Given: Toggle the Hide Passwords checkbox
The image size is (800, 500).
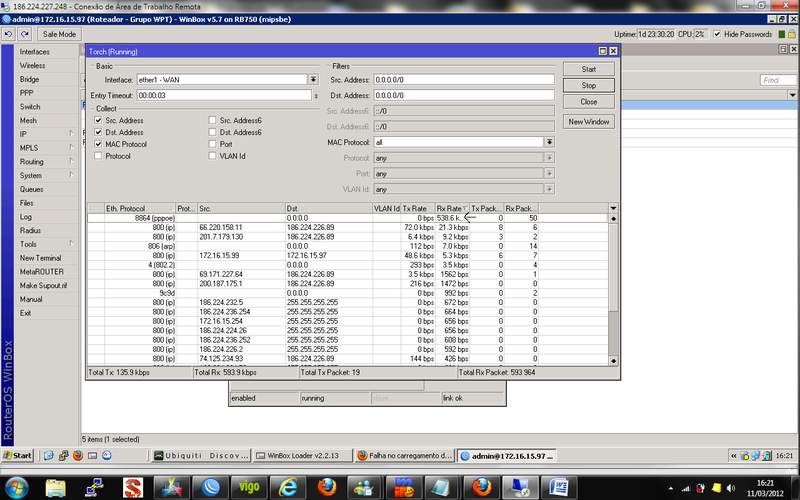Looking at the screenshot, I should (x=716, y=34).
